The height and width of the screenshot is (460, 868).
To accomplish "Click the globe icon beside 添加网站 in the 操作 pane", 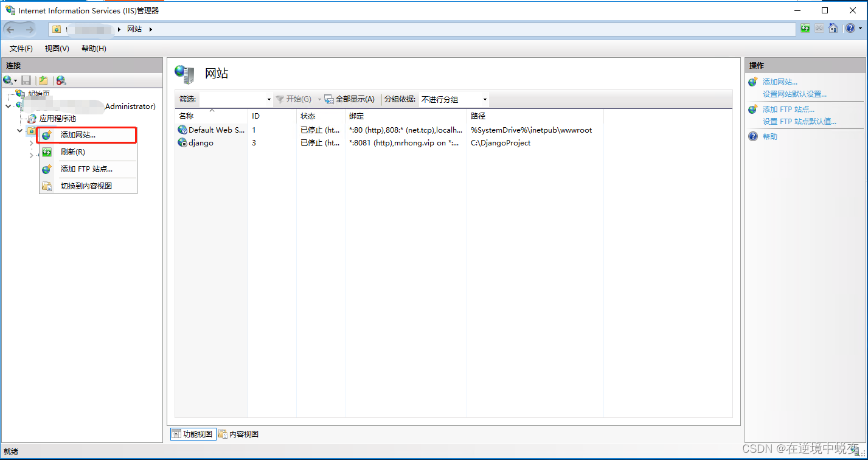I will [753, 82].
